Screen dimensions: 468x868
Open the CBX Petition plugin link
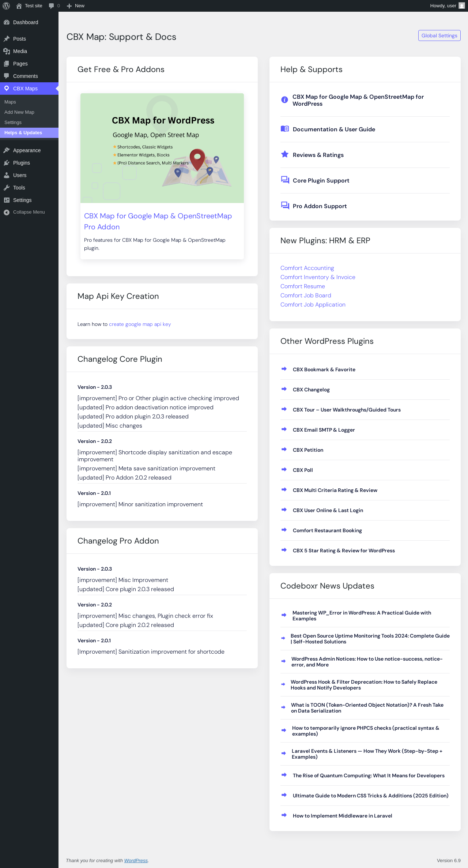point(308,450)
